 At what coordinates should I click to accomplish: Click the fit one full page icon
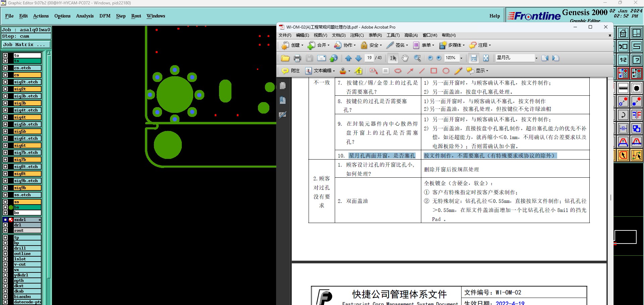pos(486,58)
